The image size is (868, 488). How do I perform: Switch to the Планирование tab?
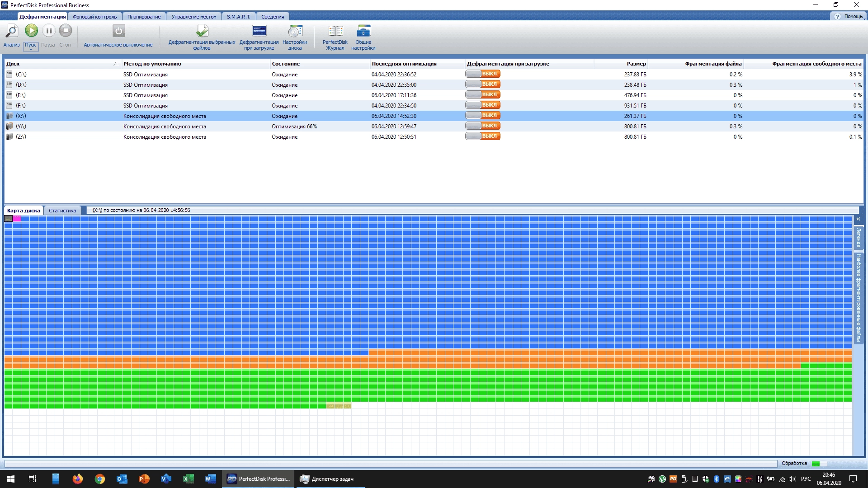point(144,17)
